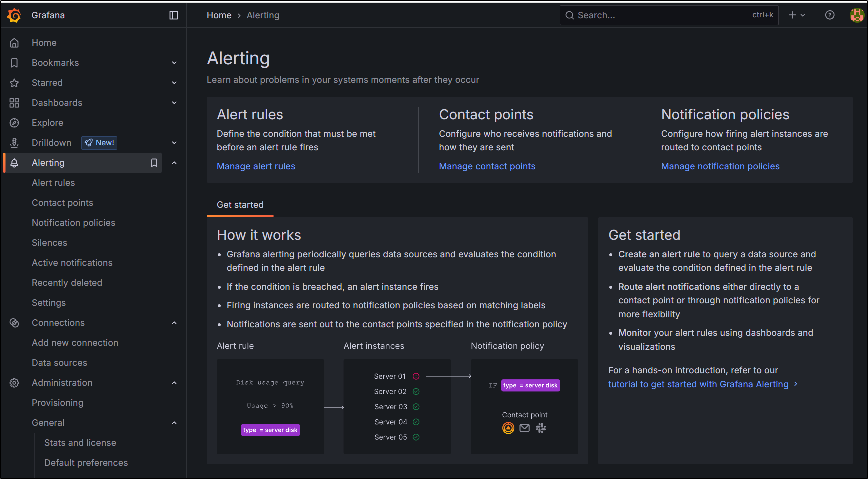
Task: Click the Home house icon in sidebar
Action: [14, 43]
